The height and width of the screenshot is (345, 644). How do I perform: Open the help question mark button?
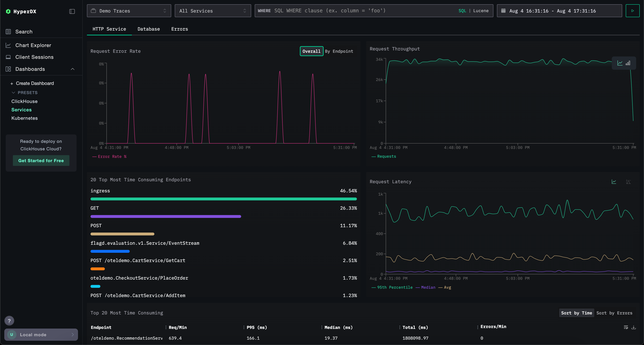point(9,321)
